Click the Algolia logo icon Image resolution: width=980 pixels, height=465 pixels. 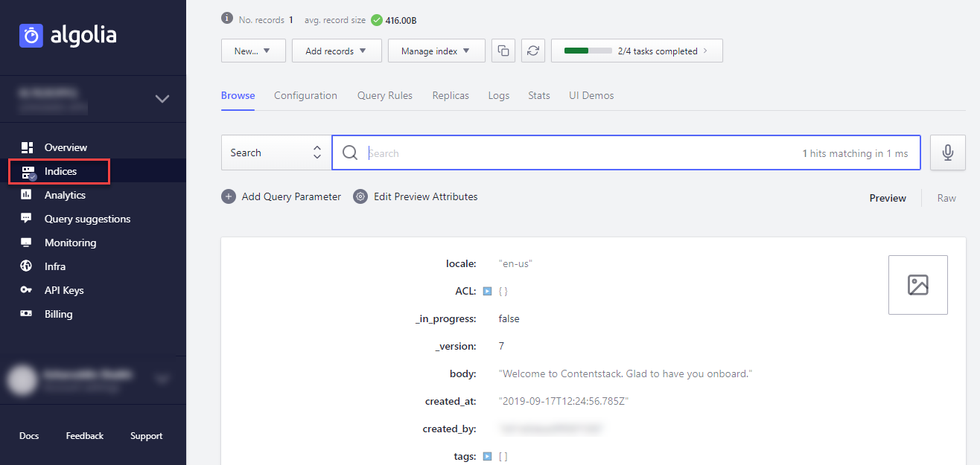tap(31, 35)
